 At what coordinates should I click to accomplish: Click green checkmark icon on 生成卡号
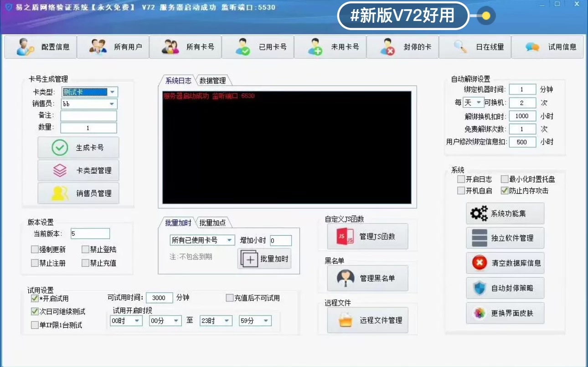point(60,148)
